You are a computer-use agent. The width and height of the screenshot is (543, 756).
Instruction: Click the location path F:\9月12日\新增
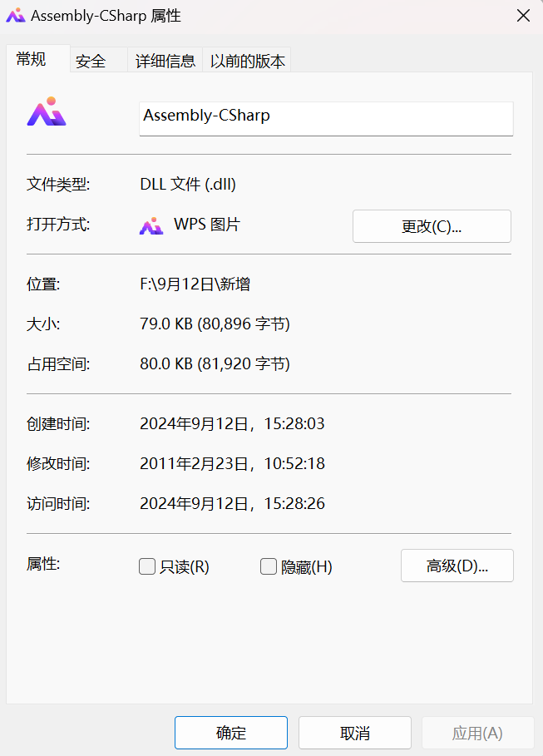[x=195, y=284]
